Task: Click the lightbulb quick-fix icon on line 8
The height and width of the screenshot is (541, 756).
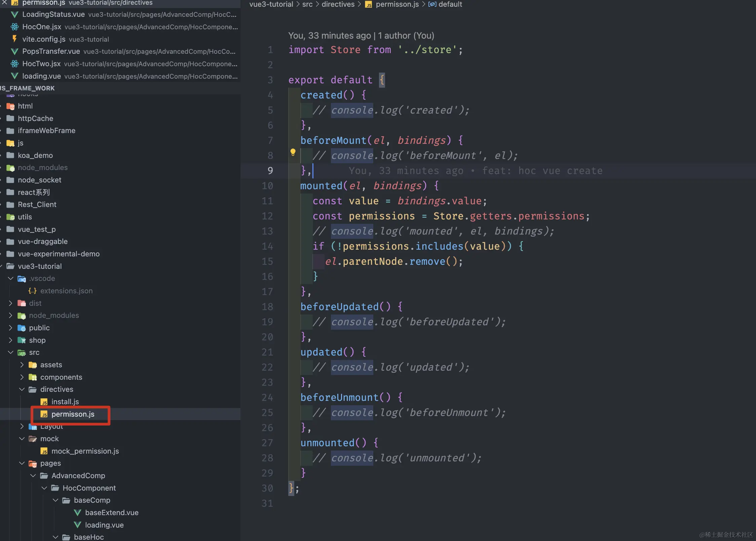Action: coord(293,153)
